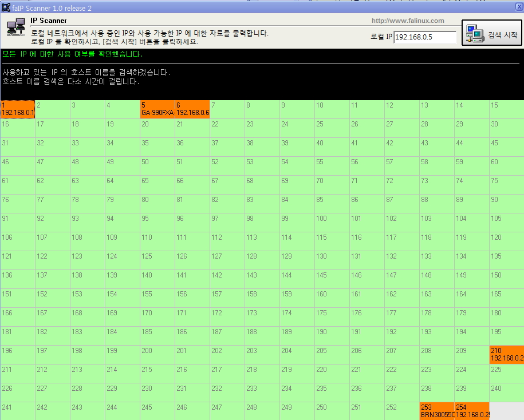The height and width of the screenshot is (420, 524).
Task: Click the IP Scanner network computers icon
Action: tap(16, 27)
